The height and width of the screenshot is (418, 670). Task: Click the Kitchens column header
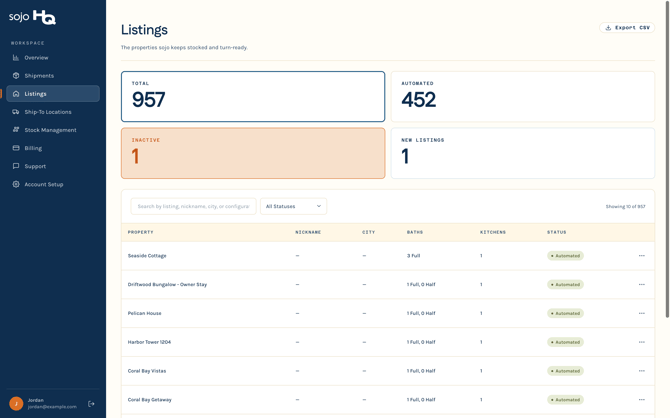click(x=493, y=232)
